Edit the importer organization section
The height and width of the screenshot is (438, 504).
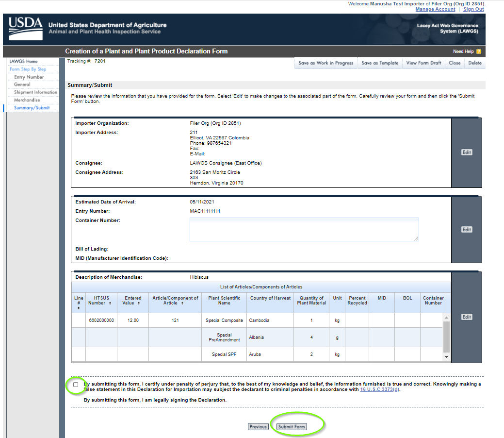tap(466, 152)
